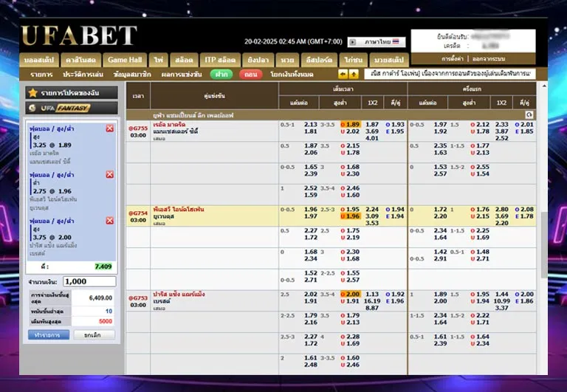Open the ผลการแข่งขัน results link

[182, 75]
